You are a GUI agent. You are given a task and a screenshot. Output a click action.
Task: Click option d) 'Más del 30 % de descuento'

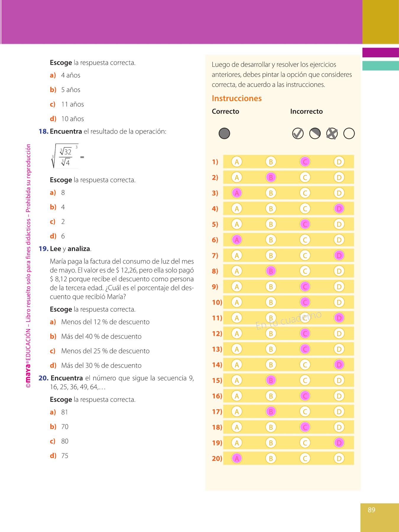pos(101,366)
